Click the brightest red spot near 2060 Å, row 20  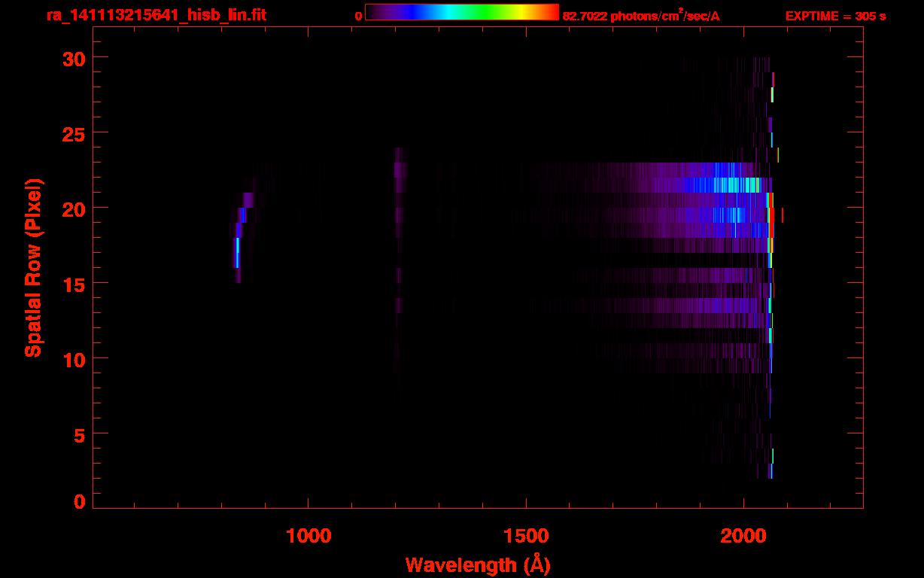(771, 214)
